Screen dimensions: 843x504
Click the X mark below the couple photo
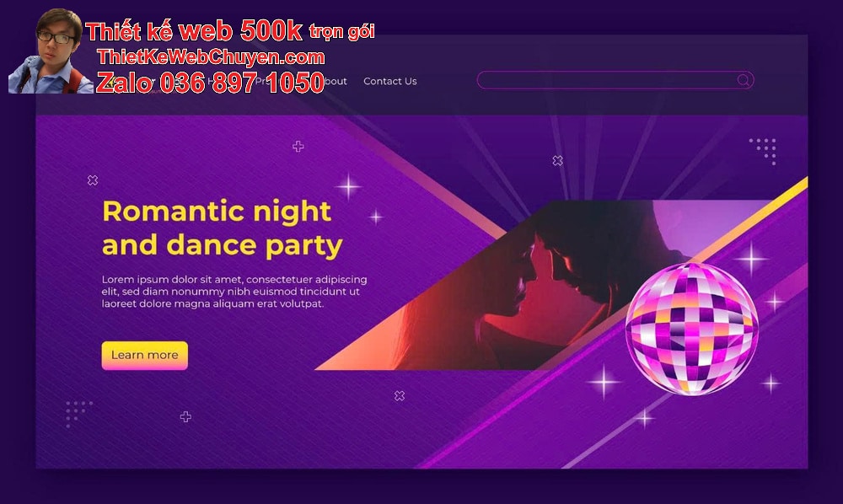click(x=400, y=395)
